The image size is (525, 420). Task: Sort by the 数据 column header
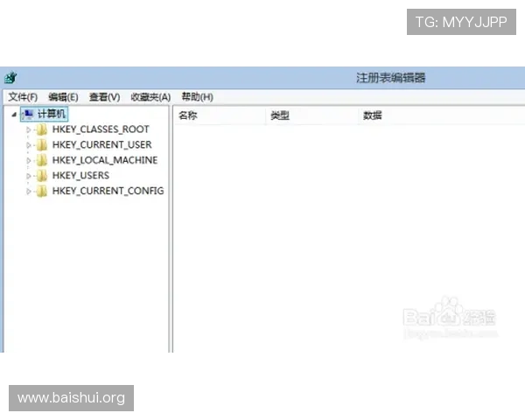373,115
